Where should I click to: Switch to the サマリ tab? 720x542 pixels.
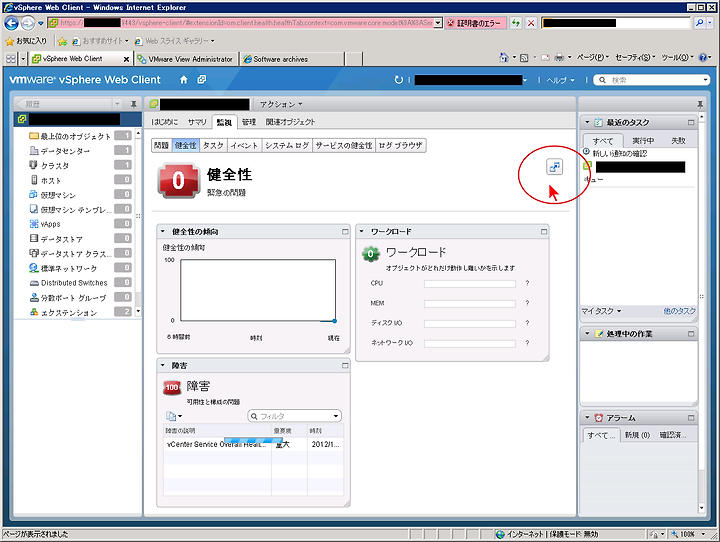pyautogui.click(x=197, y=122)
